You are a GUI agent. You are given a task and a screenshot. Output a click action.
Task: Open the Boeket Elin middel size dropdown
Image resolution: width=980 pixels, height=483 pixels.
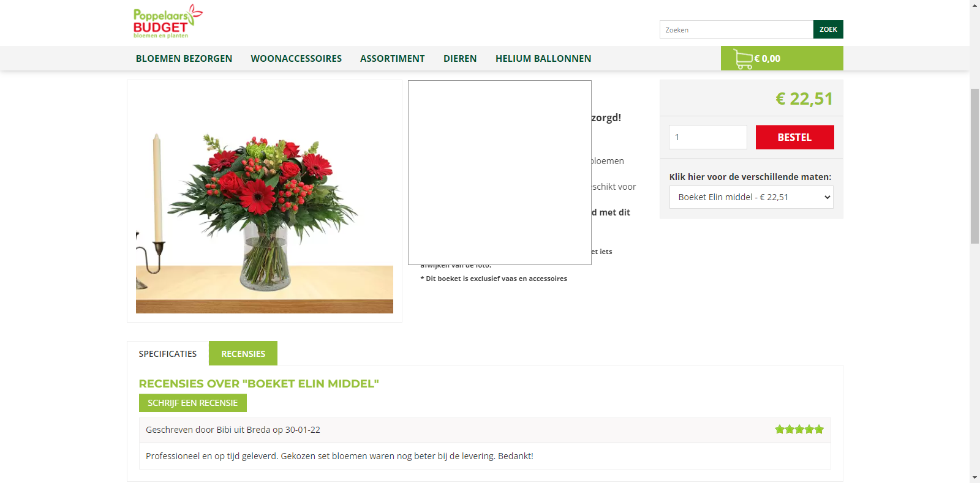click(751, 197)
